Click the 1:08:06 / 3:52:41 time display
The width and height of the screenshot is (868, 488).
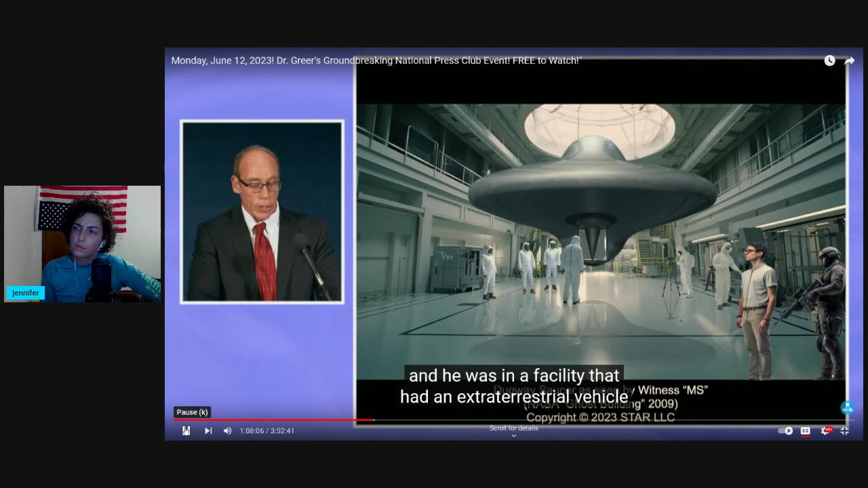click(267, 430)
